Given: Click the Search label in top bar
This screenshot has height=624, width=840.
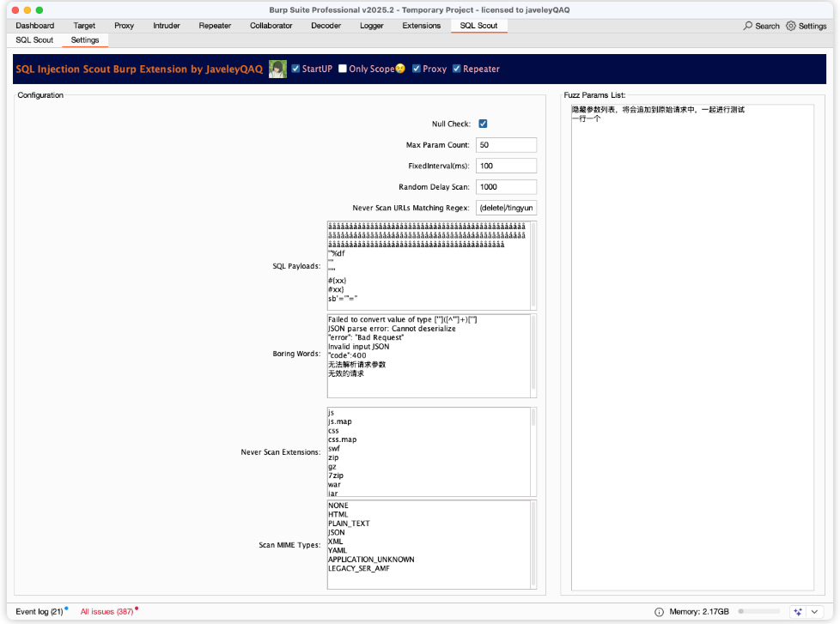Looking at the screenshot, I should (767, 26).
